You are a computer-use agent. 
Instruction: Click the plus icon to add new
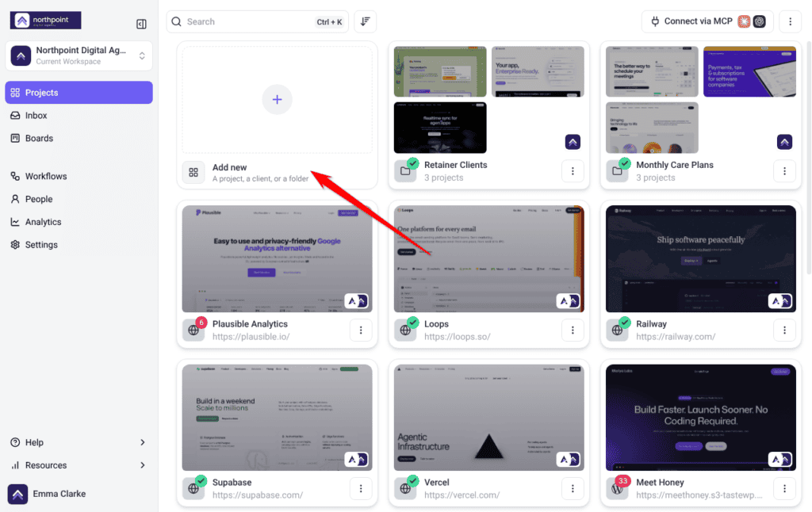[x=277, y=99]
